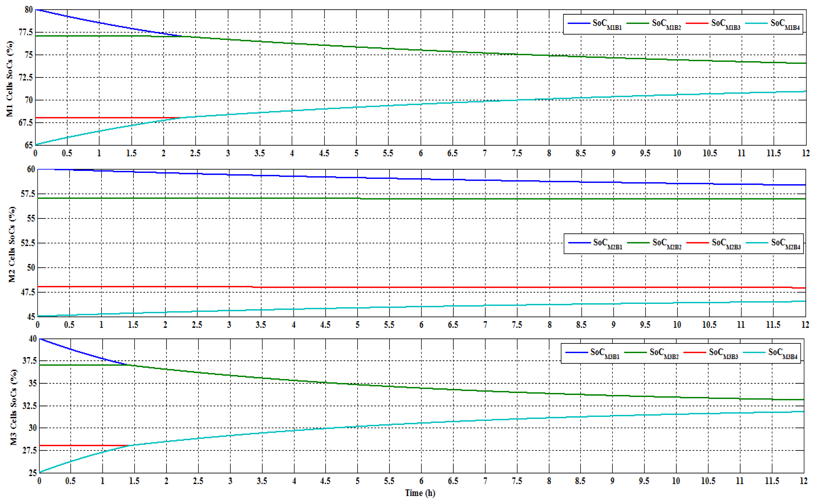Click the M3 Cells SoCs (%) axis label
Viewport: 816px width, 504px height.
[x=13, y=407]
